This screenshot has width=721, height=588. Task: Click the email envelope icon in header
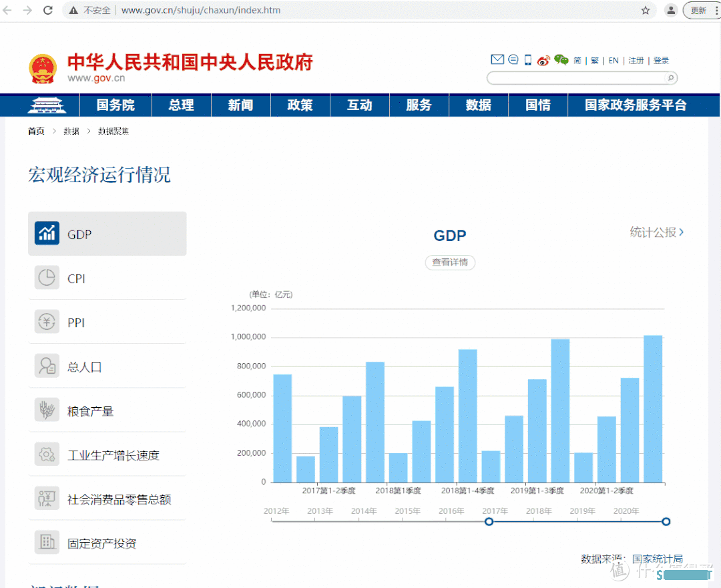tap(497, 60)
